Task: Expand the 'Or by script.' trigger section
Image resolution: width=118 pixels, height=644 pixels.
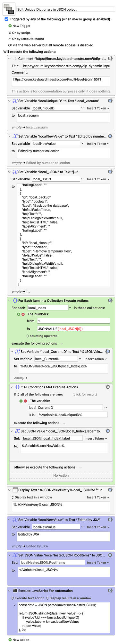Action: click(x=10, y=33)
